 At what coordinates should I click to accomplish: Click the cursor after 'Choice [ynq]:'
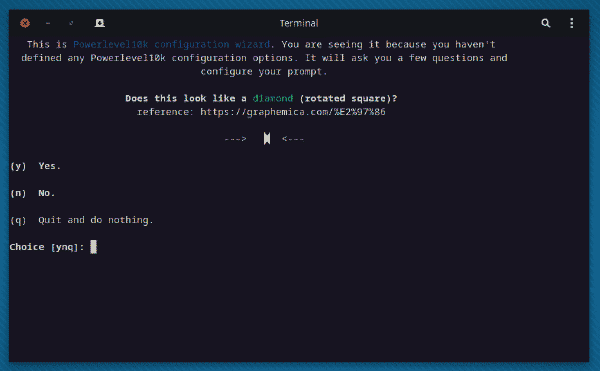pos(93,247)
